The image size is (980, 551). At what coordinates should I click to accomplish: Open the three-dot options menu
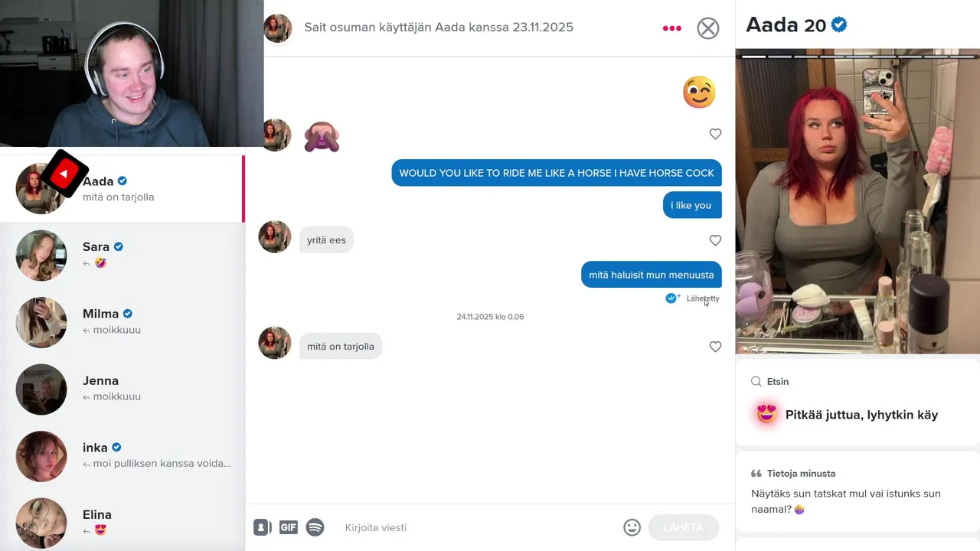[671, 28]
